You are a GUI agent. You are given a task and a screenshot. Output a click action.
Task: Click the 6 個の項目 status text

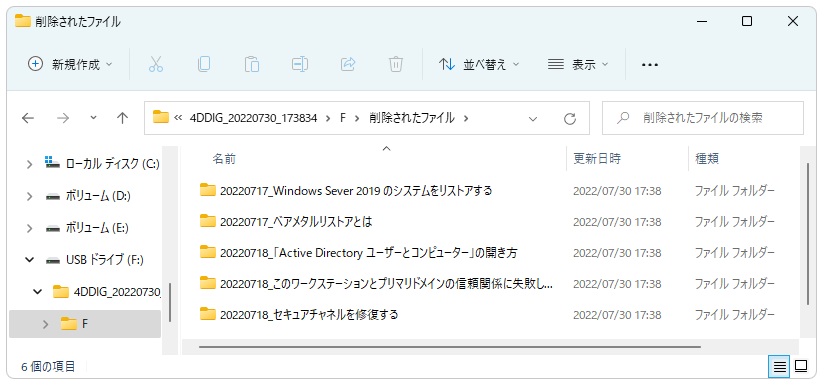click(x=48, y=367)
